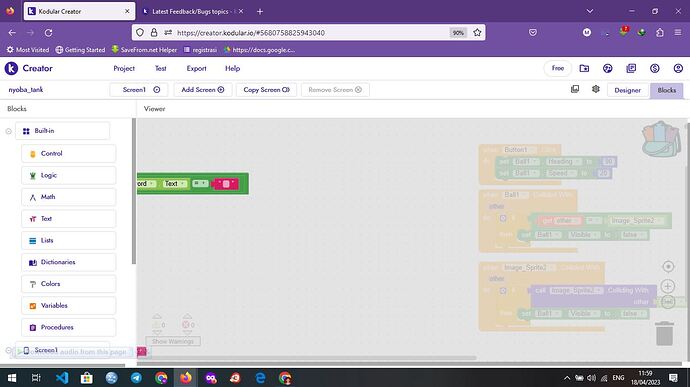This screenshot has width=690, height=387.
Task: Click the 90% zoom level indicator
Action: pos(458,33)
